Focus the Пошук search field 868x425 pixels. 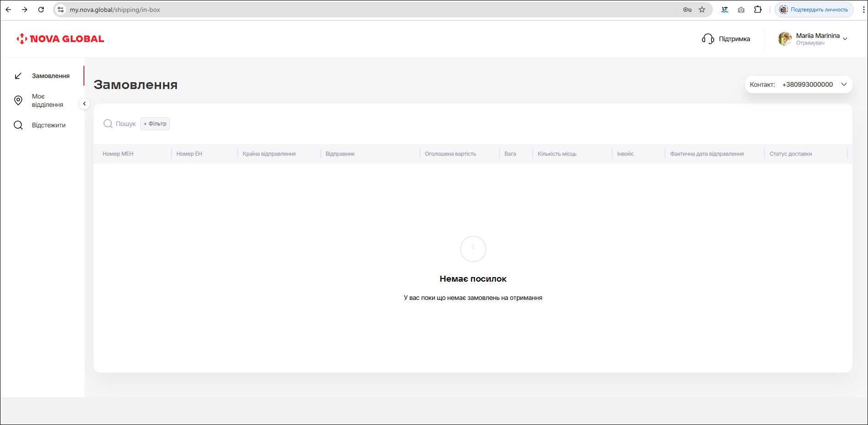[126, 124]
